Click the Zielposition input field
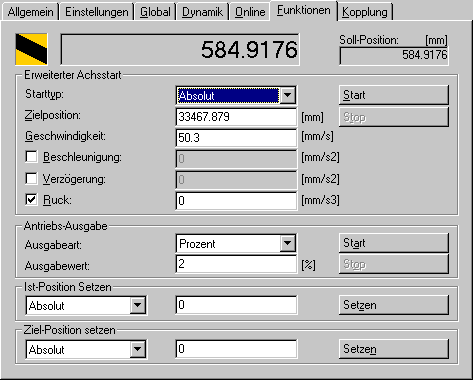Image resolution: width=473 pixels, height=380 pixels. tap(236, 117)
